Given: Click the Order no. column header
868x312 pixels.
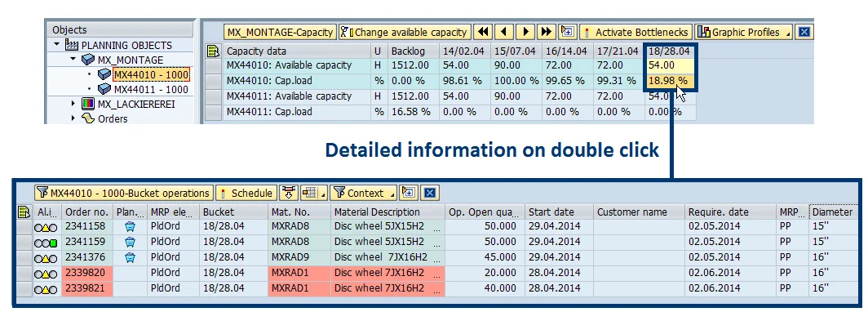Looking at the screenshot, I should point(86,212).
